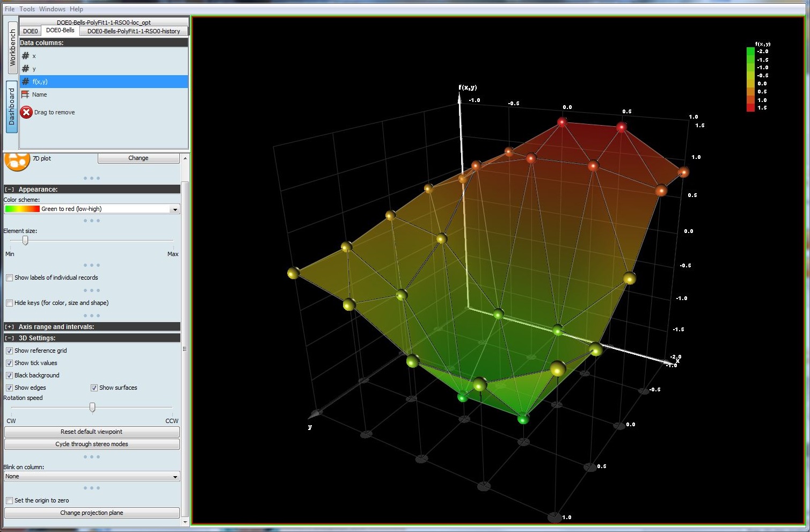810x532 pixels.
Task: Open the Workbench side panel
Action: point(12,48)
